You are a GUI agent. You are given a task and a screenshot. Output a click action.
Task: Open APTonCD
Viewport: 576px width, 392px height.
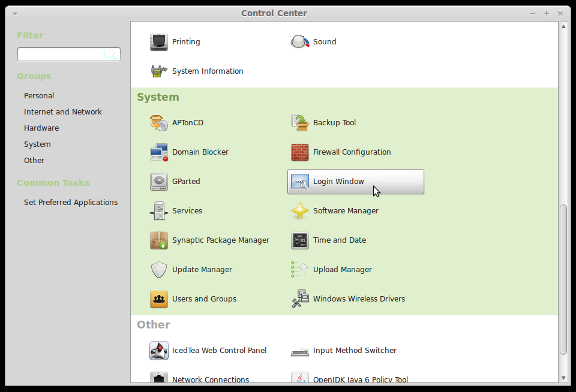[188, 123]
